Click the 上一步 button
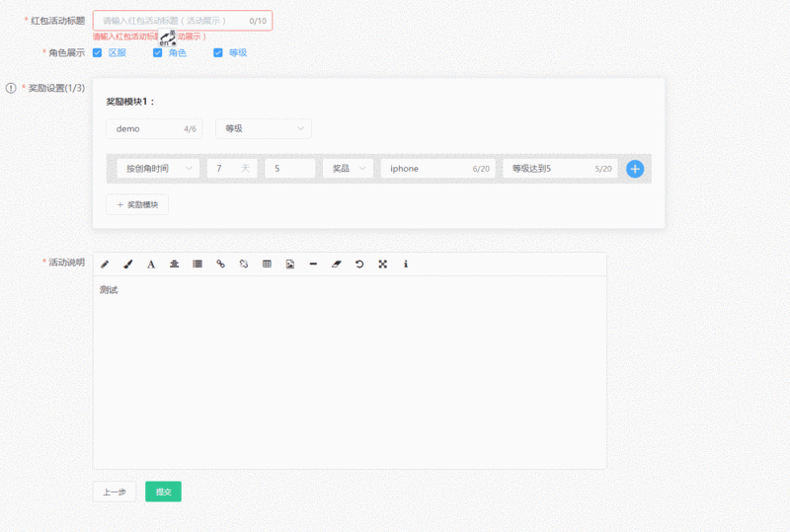This screenshot has width=790, height=532. click(x=115, y=492)
